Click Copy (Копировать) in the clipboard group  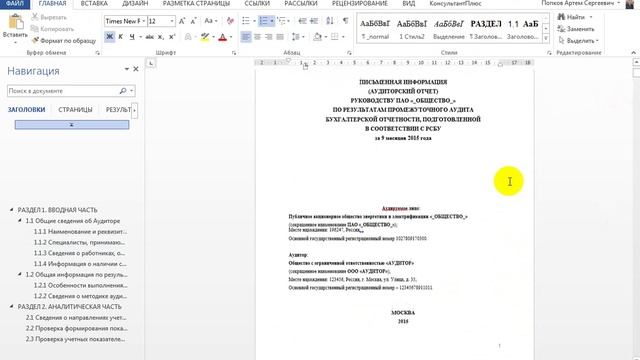point(53,29)
